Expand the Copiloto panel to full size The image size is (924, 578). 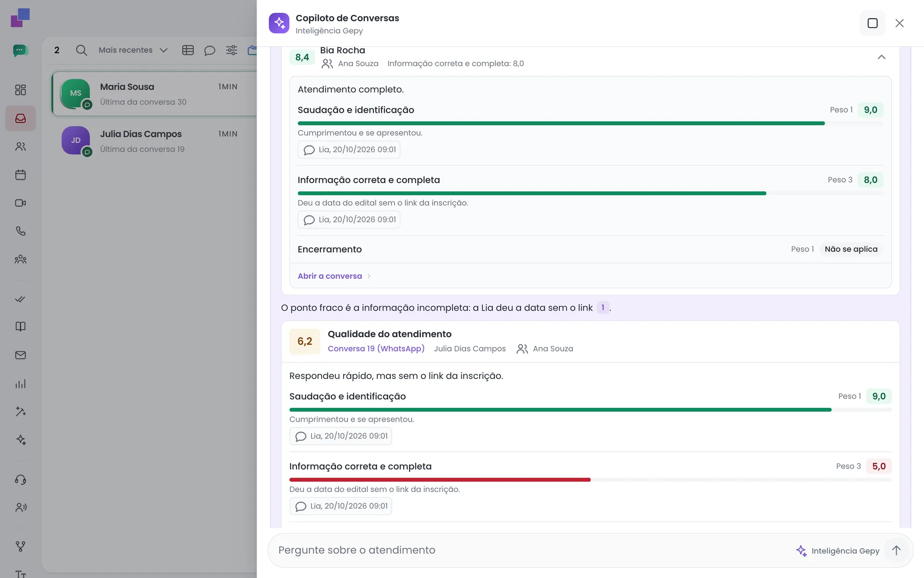tap(872, 23)
